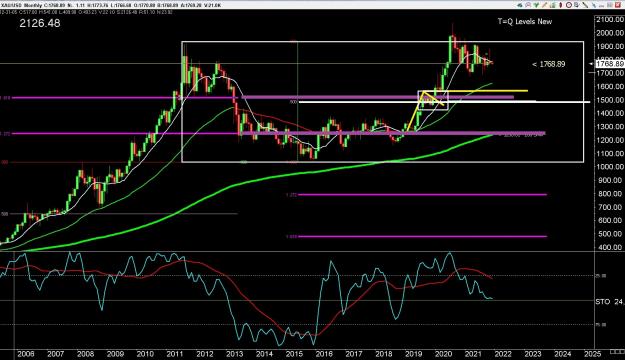
Task: Click the large 2126.48 price readout
Action: click(x=40, y=23)
